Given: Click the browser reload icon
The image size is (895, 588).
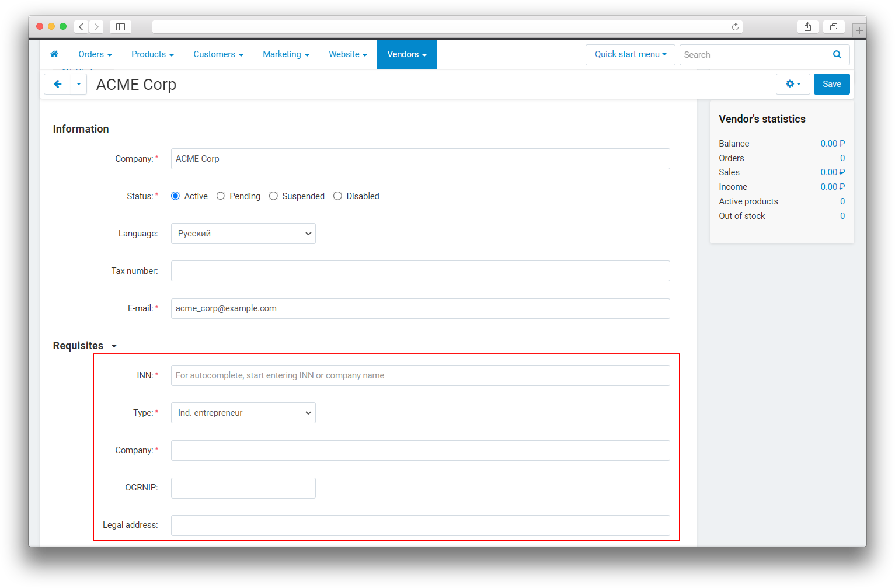Looking at the screenshot, I should point(735,27).
